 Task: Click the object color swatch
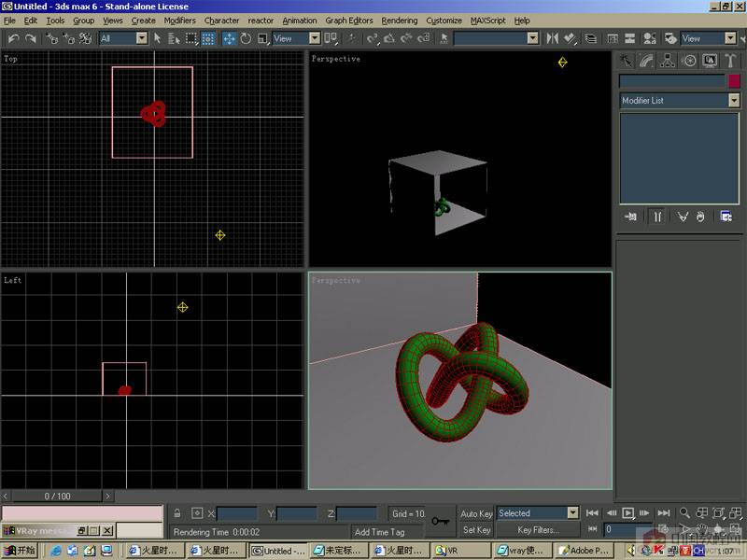point(734,81)
